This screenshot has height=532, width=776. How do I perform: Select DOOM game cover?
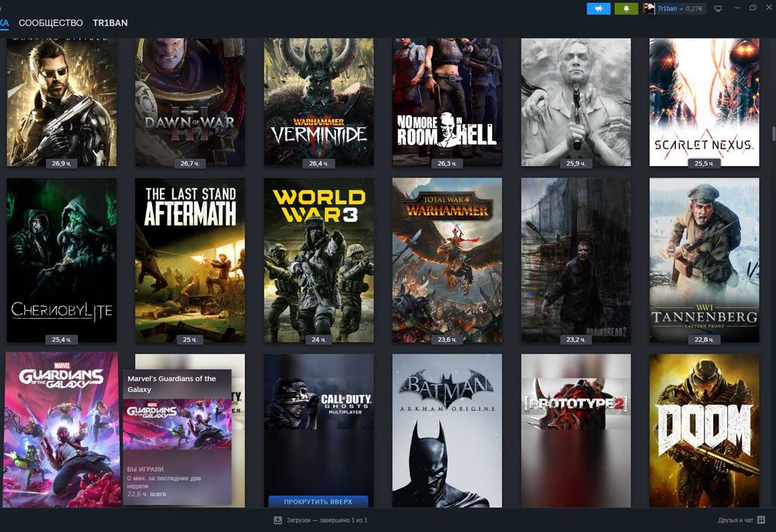pos(705,430)
